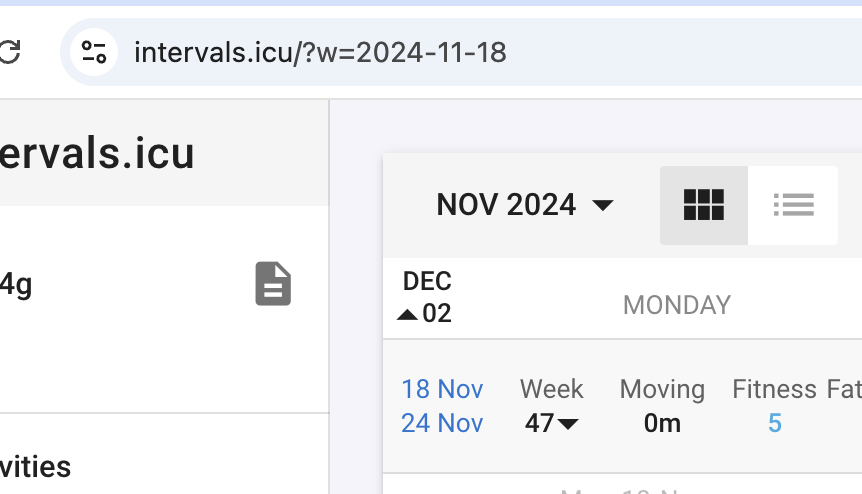
Task: Switch calendar to list view
Action: (793, 205)
